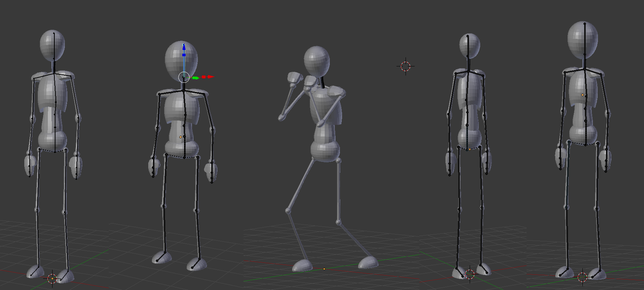Click the 3D cursor floating in empty space

point(406,66)
